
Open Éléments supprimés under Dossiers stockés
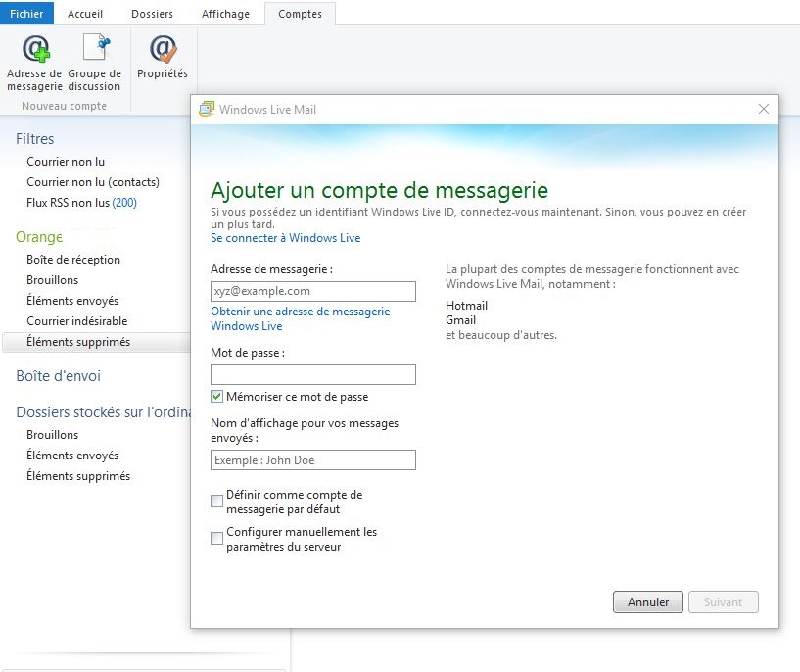(78, 475)
